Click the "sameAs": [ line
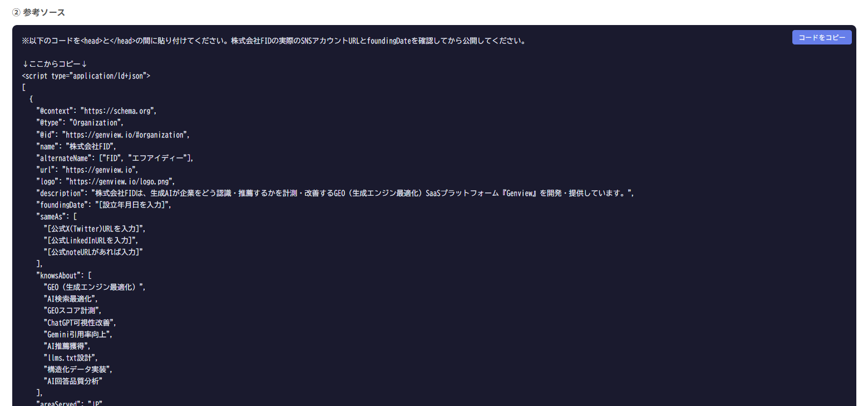This screenshot has width=868, height=406. 57,216
